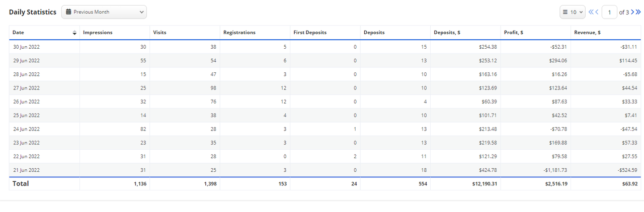Click the 1,136 total impressions value
The image size is (644, 212).
[x=140, y=184]
